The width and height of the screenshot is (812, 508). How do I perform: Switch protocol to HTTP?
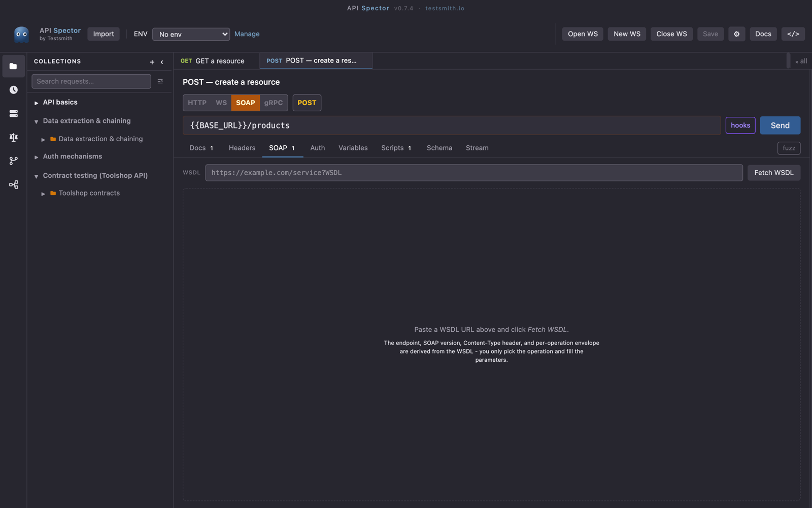tap(197, 103)
